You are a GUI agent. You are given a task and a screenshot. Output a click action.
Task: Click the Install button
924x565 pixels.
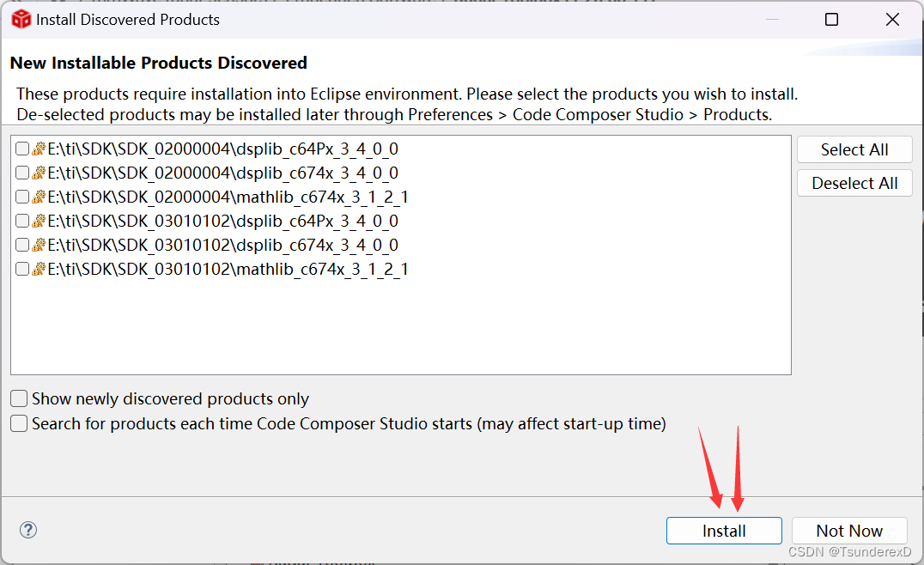(x=724, y=531)
